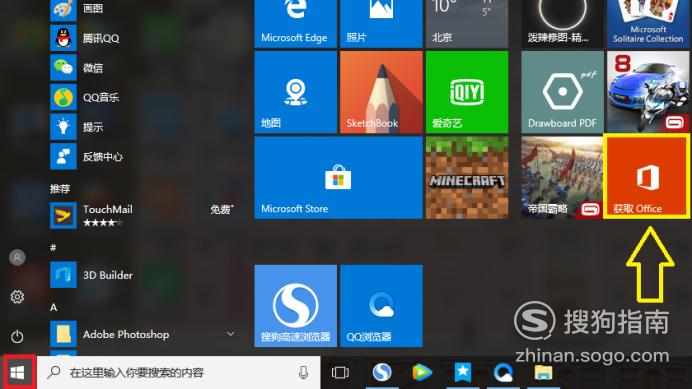The height and width of the screenshot is (389, 692).
Task: Open 搜狗高速浏览器 browser tile
Action: [x=295, y=306]
